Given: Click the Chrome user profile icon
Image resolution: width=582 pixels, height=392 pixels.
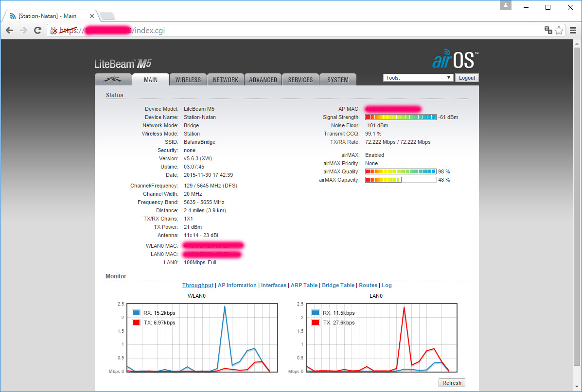Looking at the screenshot, I should tap(506, 5).
